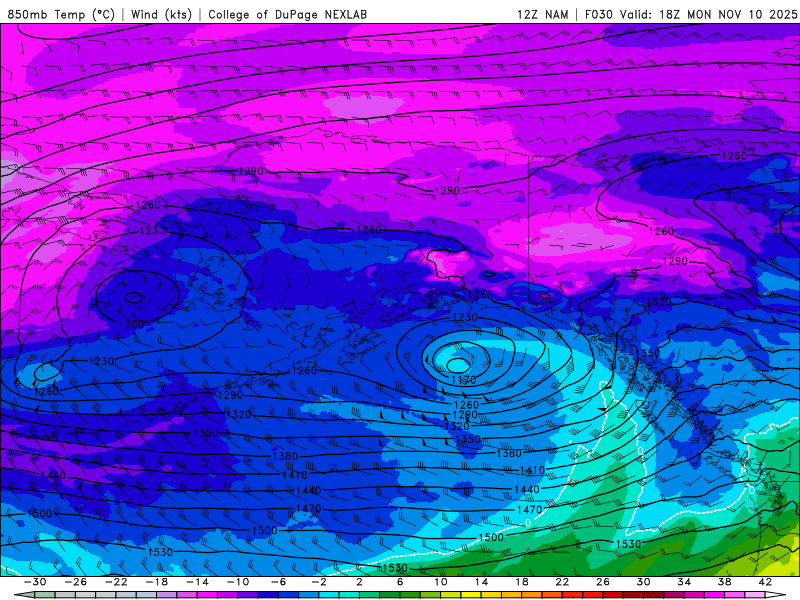Click the 1170 contour label at low center
800x600 pixels.
[463, 380]
